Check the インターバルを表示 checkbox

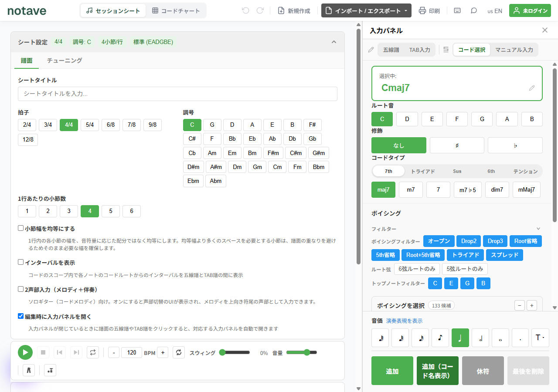coord(20,262)
